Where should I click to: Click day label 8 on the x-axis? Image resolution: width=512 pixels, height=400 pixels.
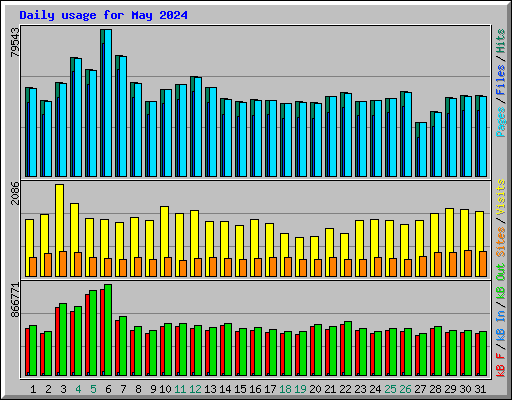[x=138, y=389]
